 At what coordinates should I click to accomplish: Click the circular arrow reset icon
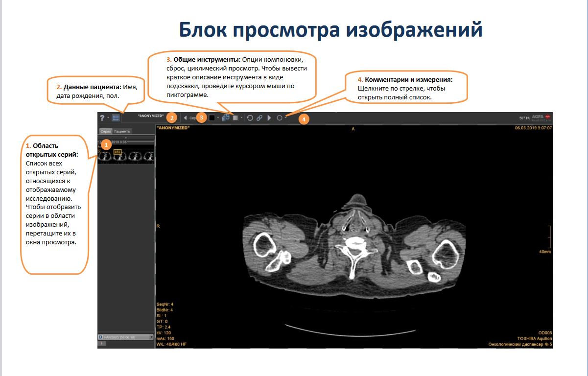coord(250,118)
